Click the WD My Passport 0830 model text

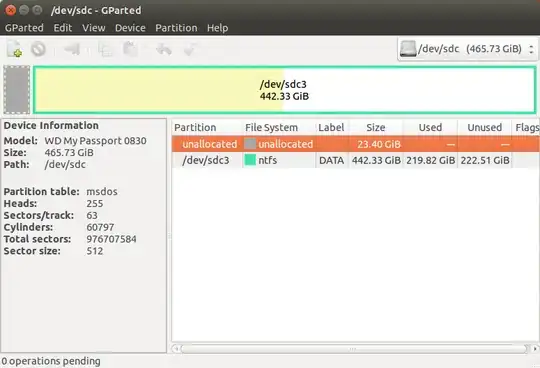tap(95, 141)
